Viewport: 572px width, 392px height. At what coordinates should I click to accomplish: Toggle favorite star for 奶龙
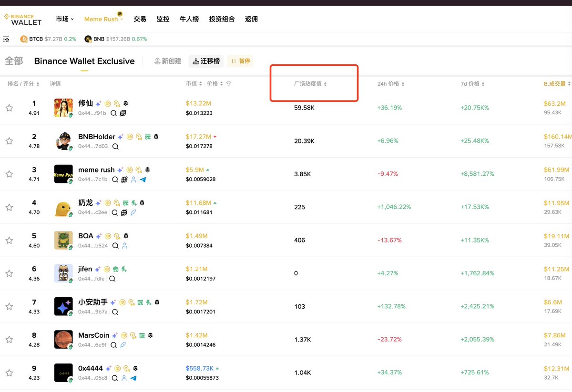pyautogui.click(x=9, y=207)
